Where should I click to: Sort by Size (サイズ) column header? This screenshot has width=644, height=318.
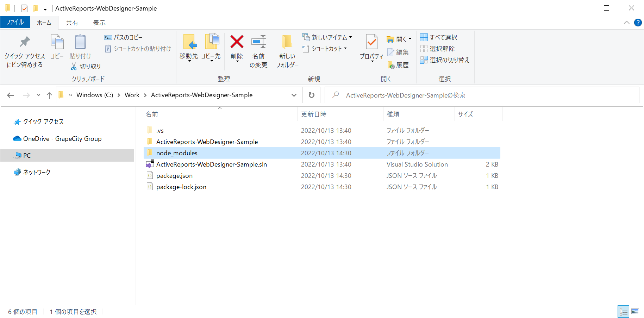tap(465, 114)
